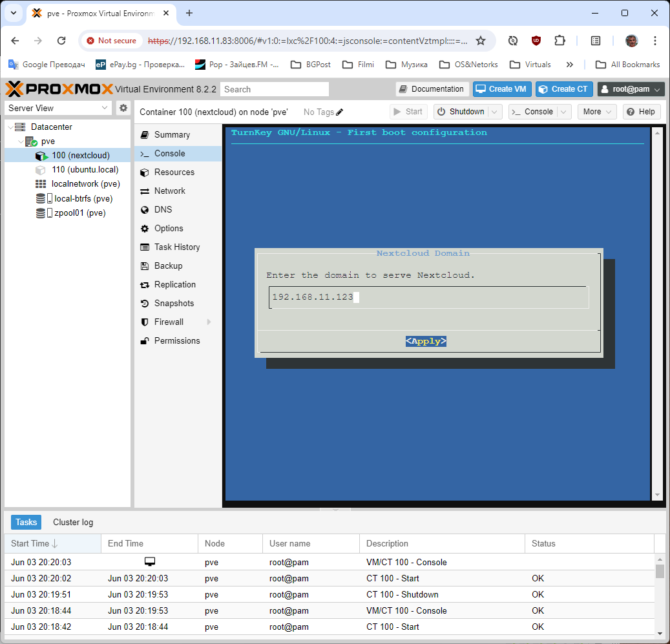Open the Музика bookmarks folder
This screenshot has height=644, width=670.
pos(406,65)
